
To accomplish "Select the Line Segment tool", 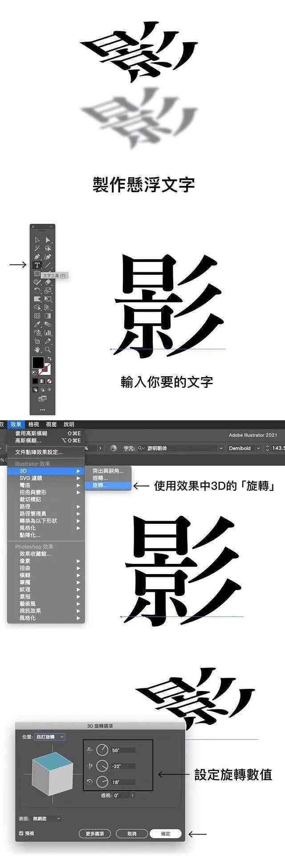I will pos(48,265).
